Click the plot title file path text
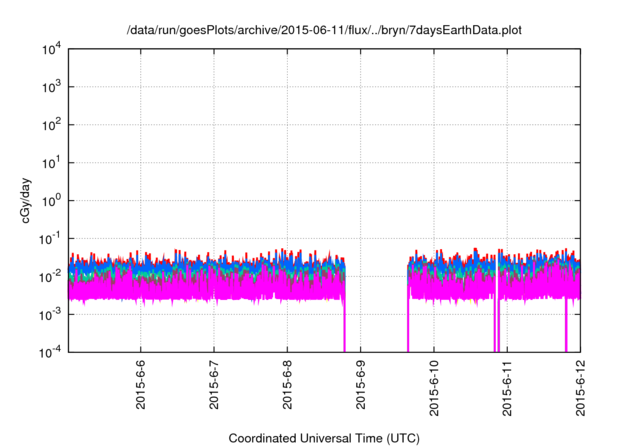Screen dimensions: 640x448 [x=324, y=30]
